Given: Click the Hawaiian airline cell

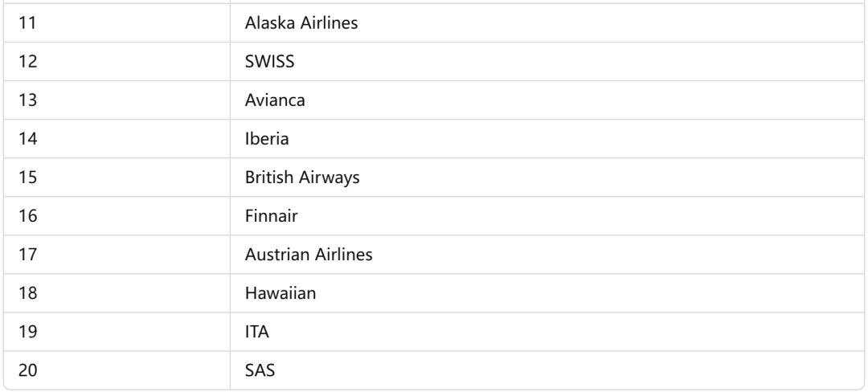Looking at the screenshot, I should point(547,293).
